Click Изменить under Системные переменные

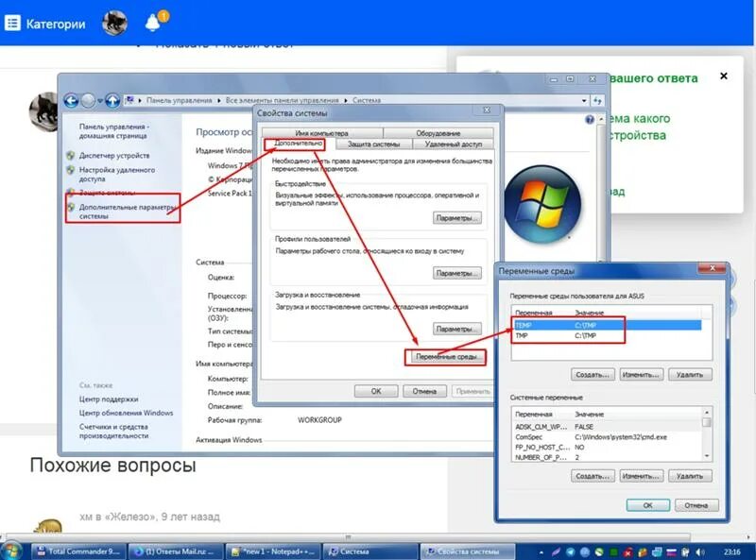[x=642, y=476]
